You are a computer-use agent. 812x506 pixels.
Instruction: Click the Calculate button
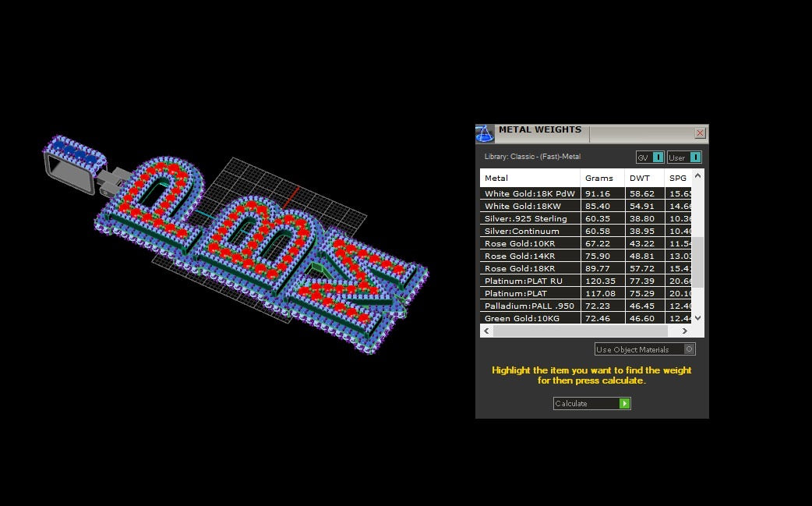592,403
